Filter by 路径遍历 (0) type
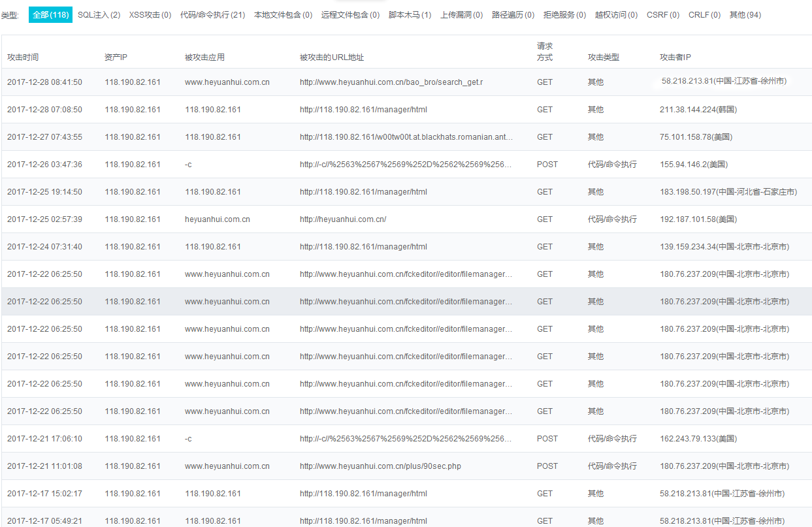The height and width of the screenshot is (527, 812). [513, 14]
